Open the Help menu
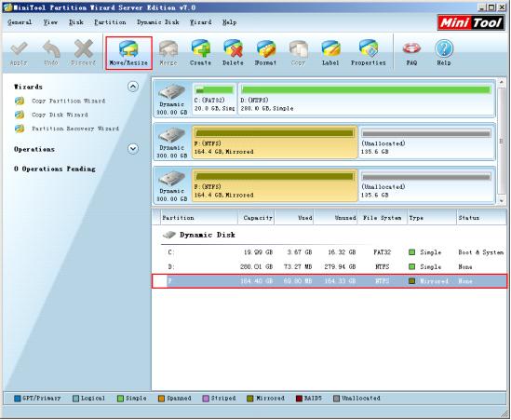 coord(229,22)
